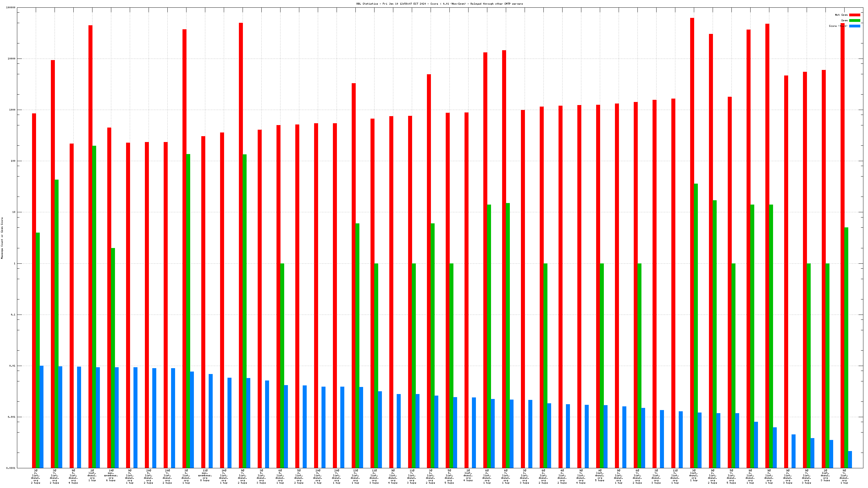Click the 'Message Count or Spam Score' axis label
868x488 pixels.
(2, 238)
